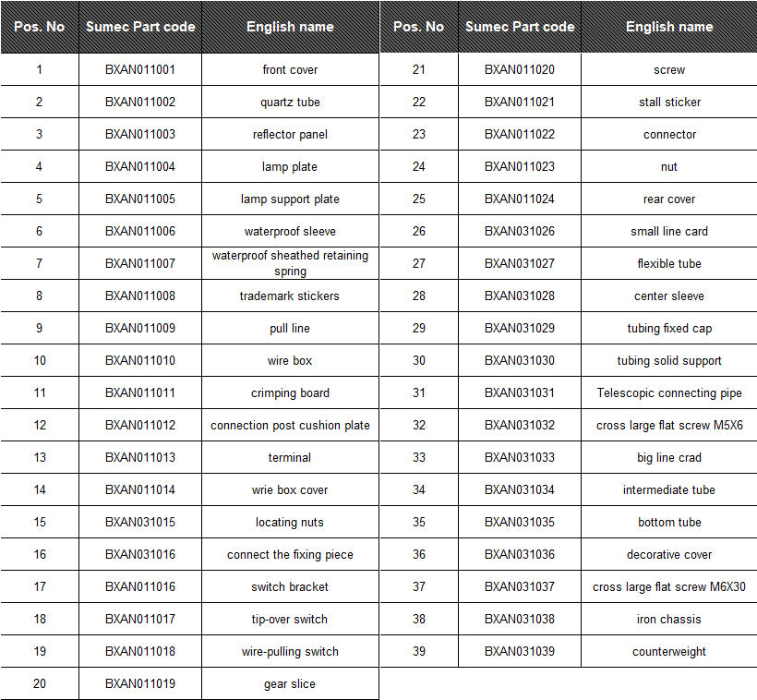Screen dimensions: 757x700
Task: Select position number 12 cell
Action: (x=40, y=425)
